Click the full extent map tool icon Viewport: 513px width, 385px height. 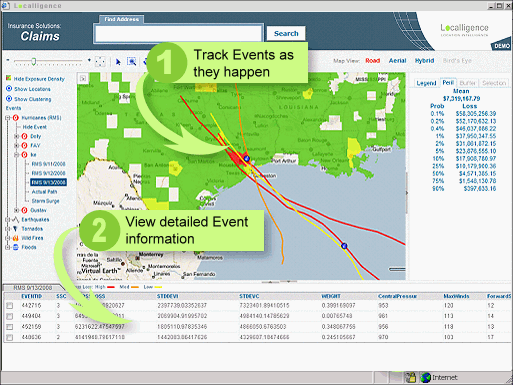point(100,61)
